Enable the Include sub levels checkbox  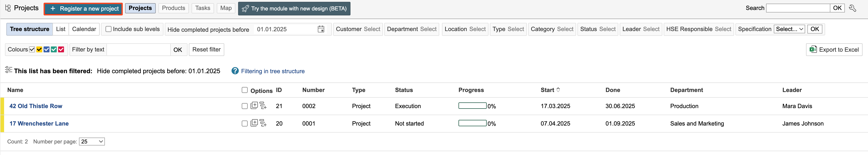pyautogui.click(x=108, y=29)
